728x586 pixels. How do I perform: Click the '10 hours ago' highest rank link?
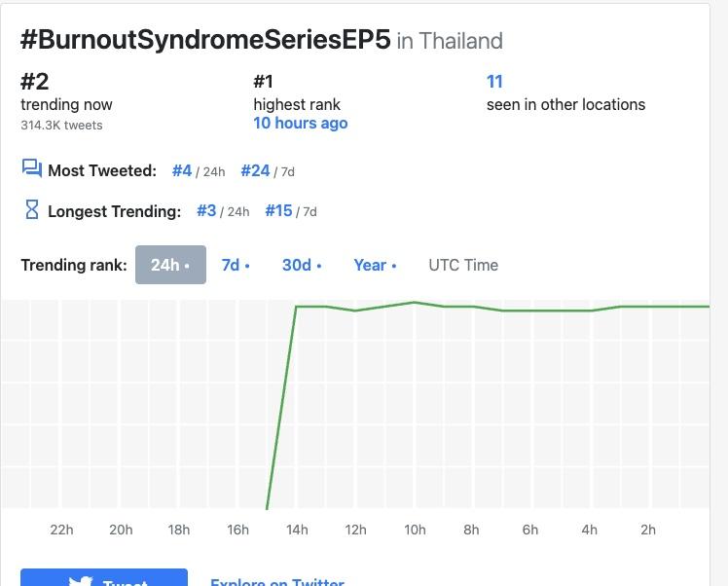point(300,124)
